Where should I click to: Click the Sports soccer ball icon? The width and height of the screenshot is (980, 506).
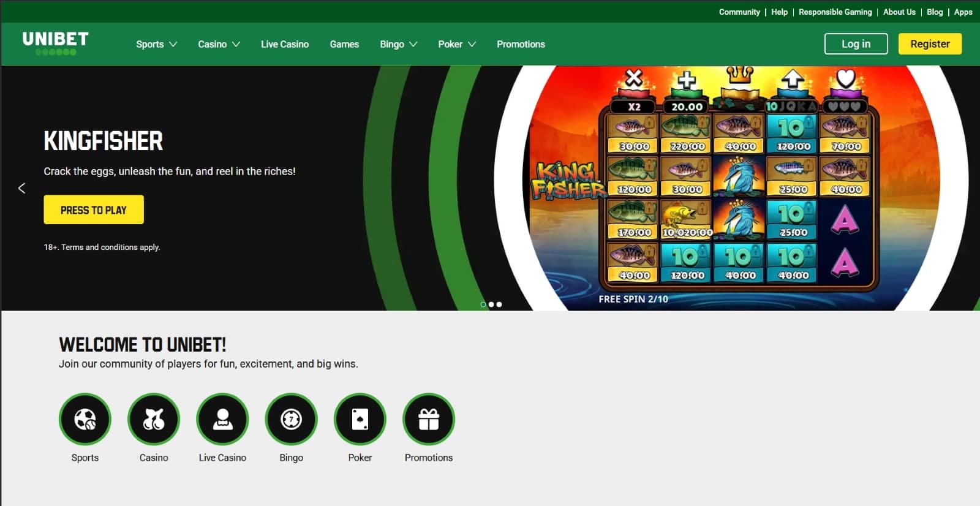(x=85, y=419)
